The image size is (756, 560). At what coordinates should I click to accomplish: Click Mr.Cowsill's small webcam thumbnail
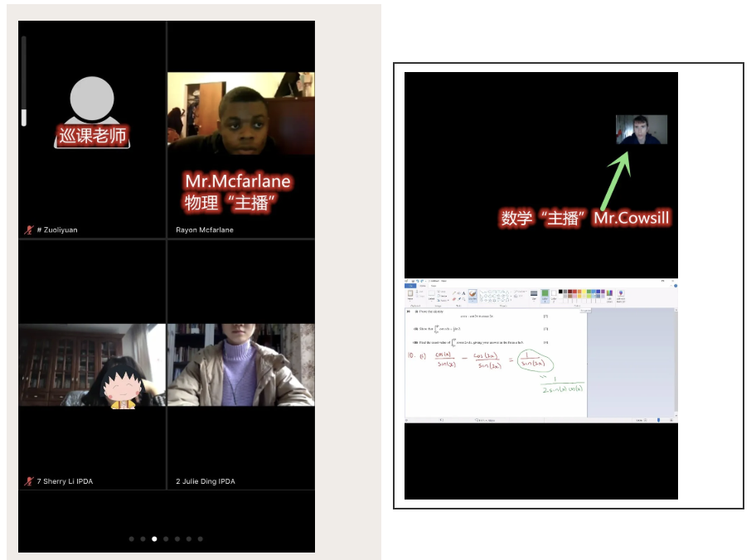[x=641, y=129]
